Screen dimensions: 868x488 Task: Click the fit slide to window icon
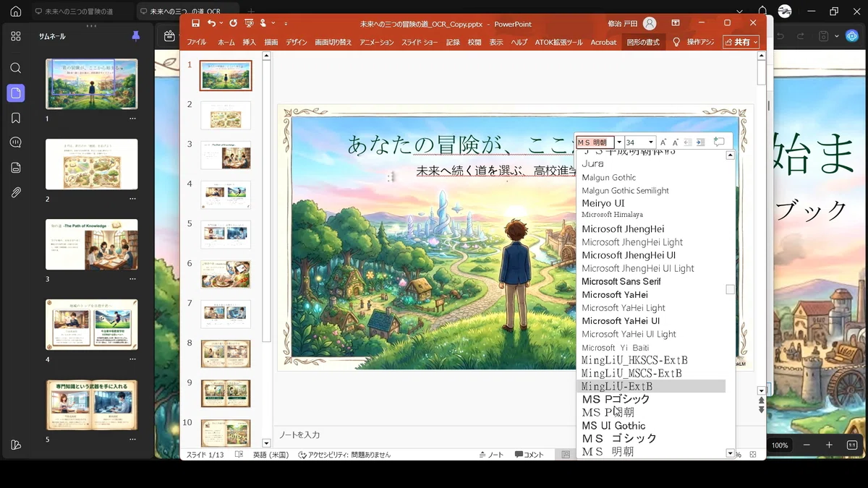[753, 455]
